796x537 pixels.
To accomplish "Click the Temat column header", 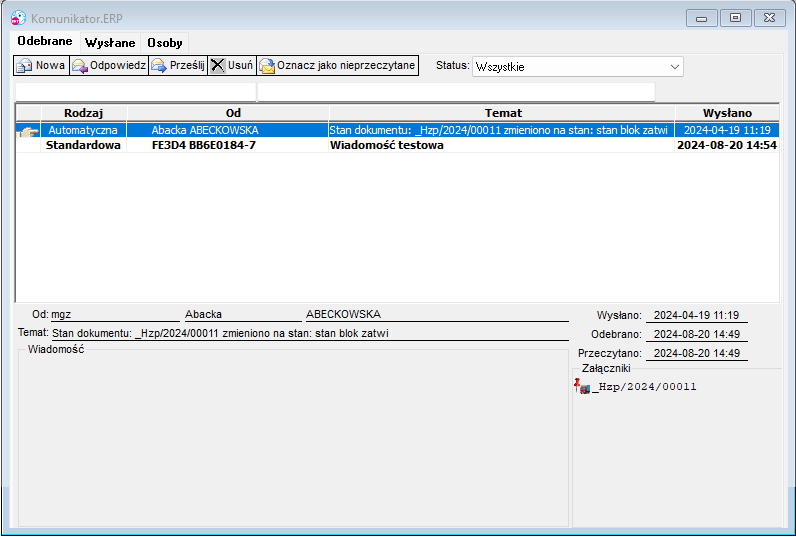I will click(x=503, y=113).
